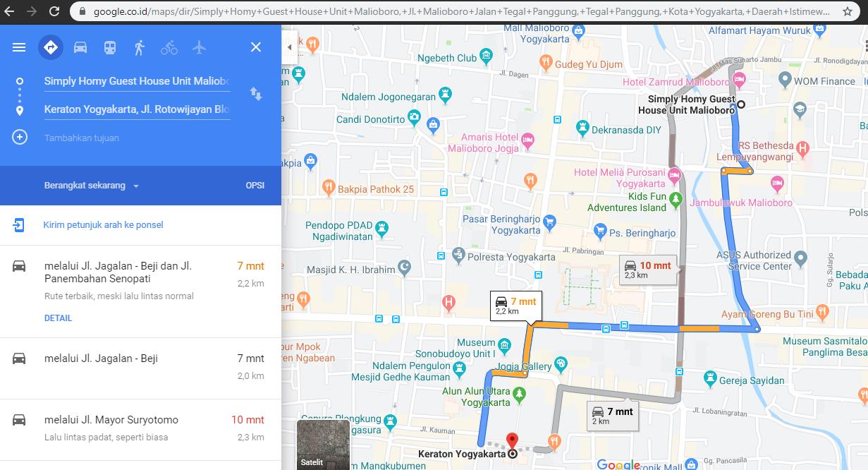Click Hotel Meliã Purosani marker
The height and width of the screenshot is (470, 868).
[674, 174]
